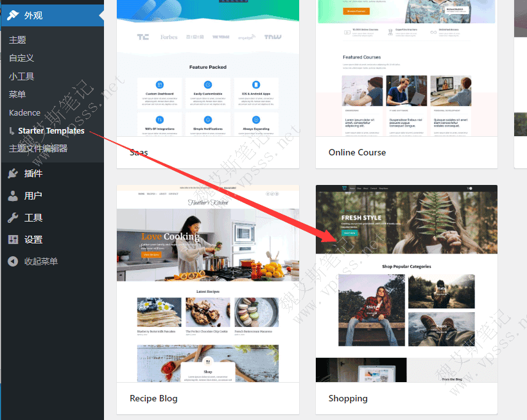
Task: Click the Shopping template title label
Action: 348,398
